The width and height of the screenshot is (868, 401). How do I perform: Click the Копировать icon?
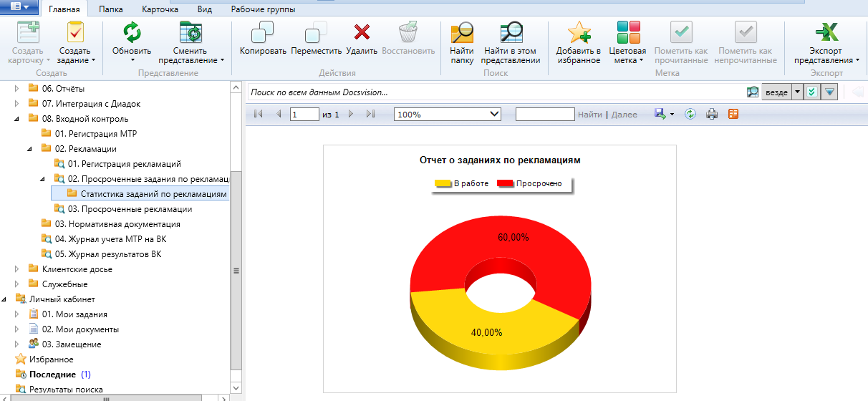(263, 32)
